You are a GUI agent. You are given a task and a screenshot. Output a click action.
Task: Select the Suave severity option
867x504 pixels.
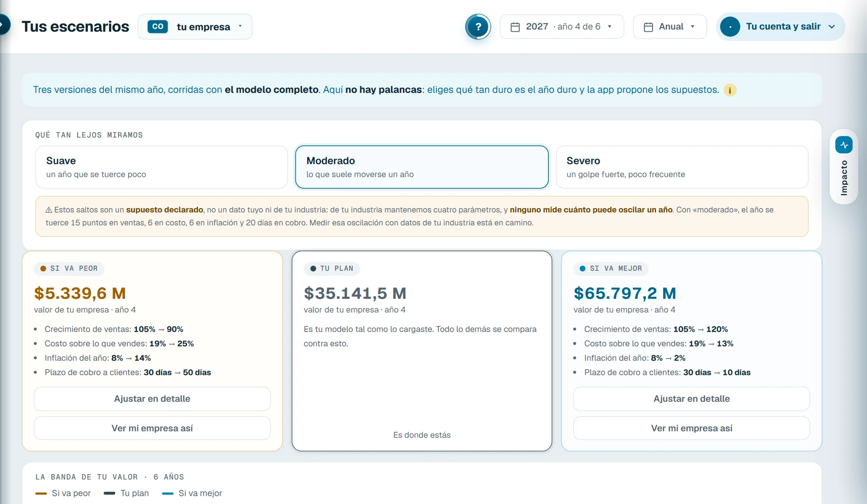coord(161,167)
